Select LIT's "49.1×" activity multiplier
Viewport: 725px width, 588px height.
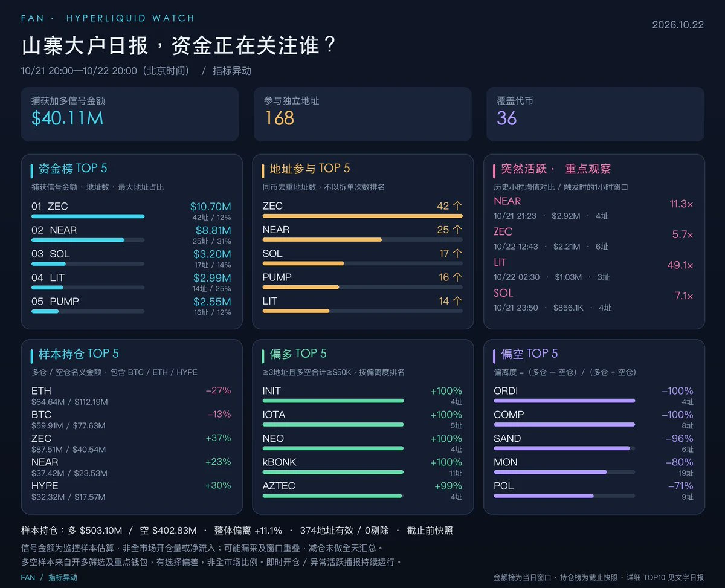pos(680,265)
